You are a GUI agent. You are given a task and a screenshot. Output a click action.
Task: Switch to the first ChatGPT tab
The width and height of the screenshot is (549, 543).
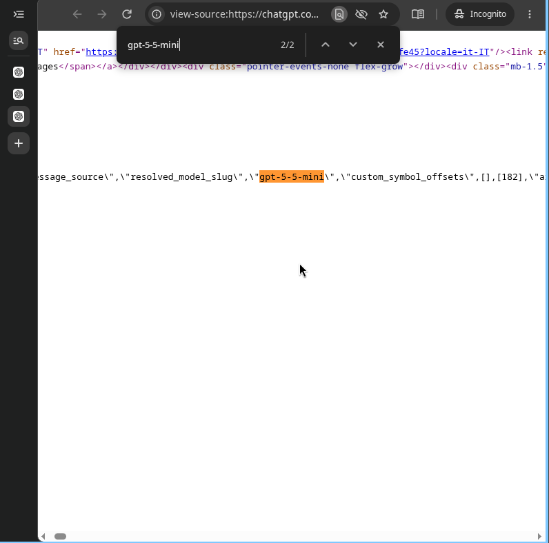click(x=19, y=72)
